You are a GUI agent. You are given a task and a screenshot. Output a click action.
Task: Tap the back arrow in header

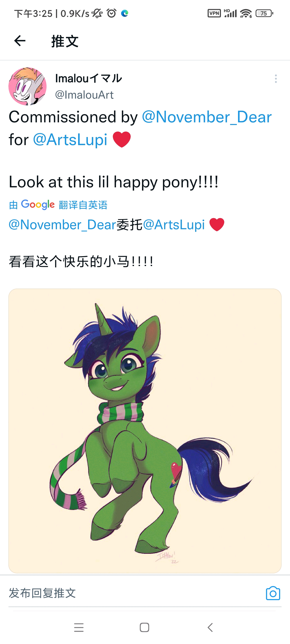click(20, 41)
